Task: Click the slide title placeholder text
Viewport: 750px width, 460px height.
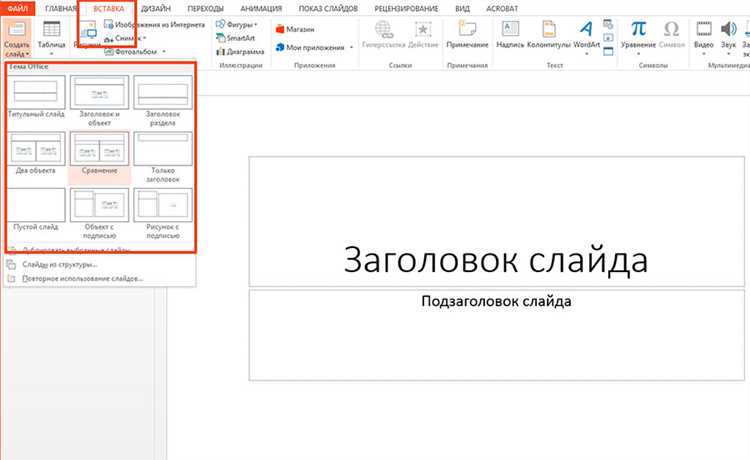Action: click(x=496, y=260)
